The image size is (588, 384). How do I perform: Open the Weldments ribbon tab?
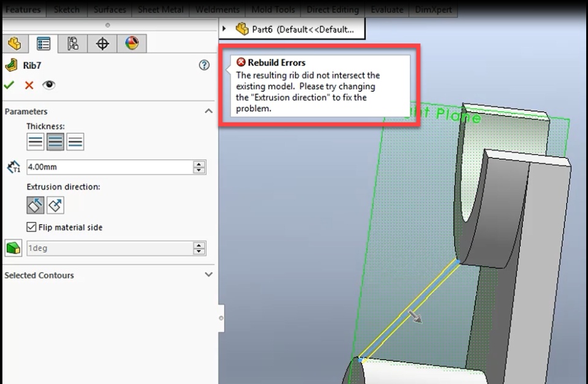click(x=217, y=9)
